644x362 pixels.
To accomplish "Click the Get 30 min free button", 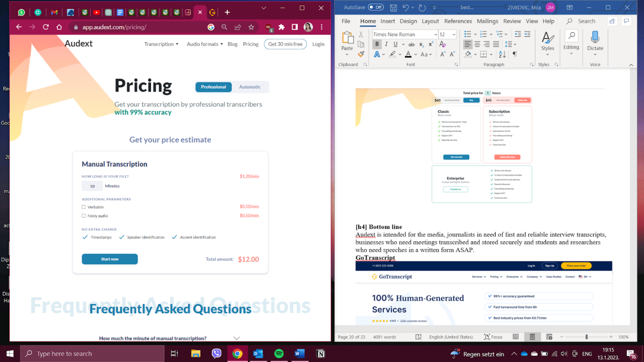I will pyautogui.click(x=285, y=44).
